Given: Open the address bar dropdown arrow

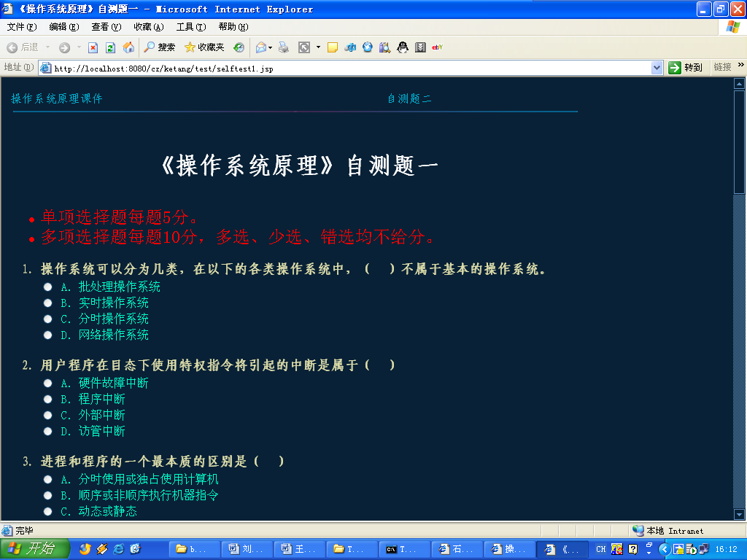Looking at the screenshot, I should pos(657,68).
